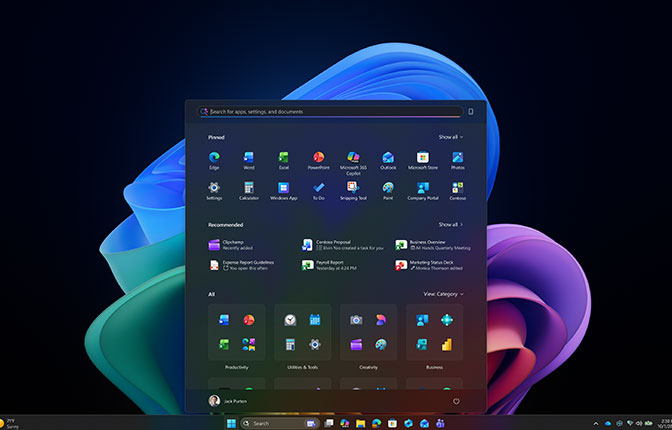Open Microsoft Store pinned app
Image resolution: width=672 pixels, height=430 pixels.
click(x=423, y=158)
